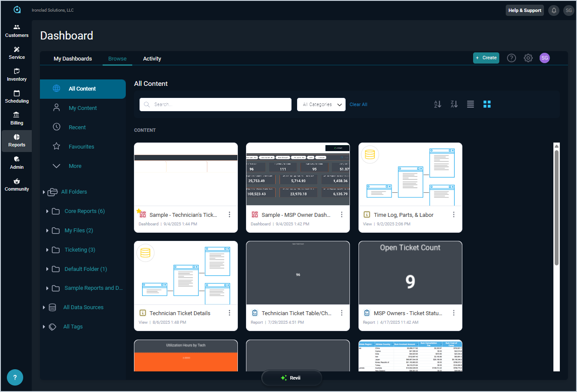Open the All Categories dropdown

click(x=321, y=104)
